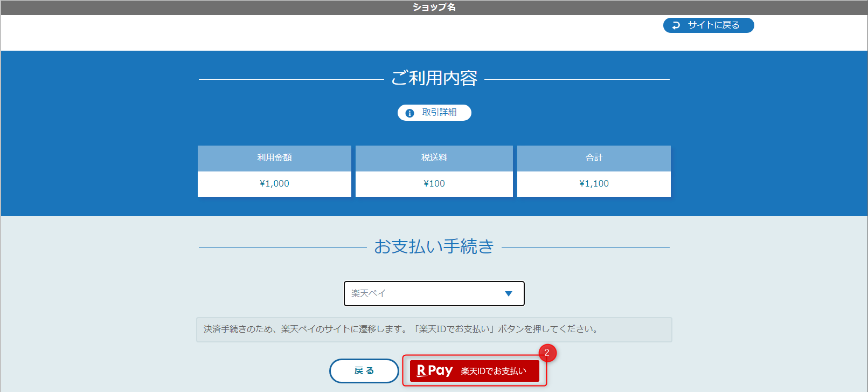This screenshot has height=392, width=868.
Task: Click the return arrow icon in サイトに戻る
Action: 676,25
